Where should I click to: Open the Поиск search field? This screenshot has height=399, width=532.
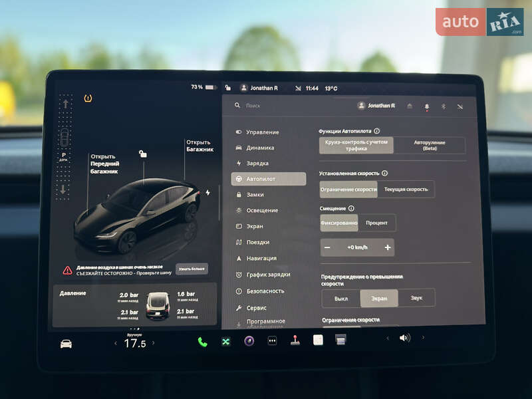(247, 105)
